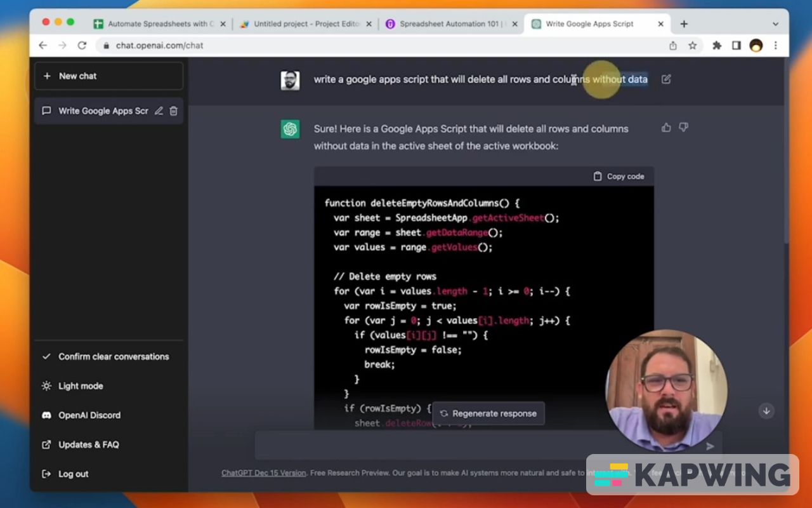Click Regenerate response
Screen dimensions: 812x508
click(x=488, y=413)
